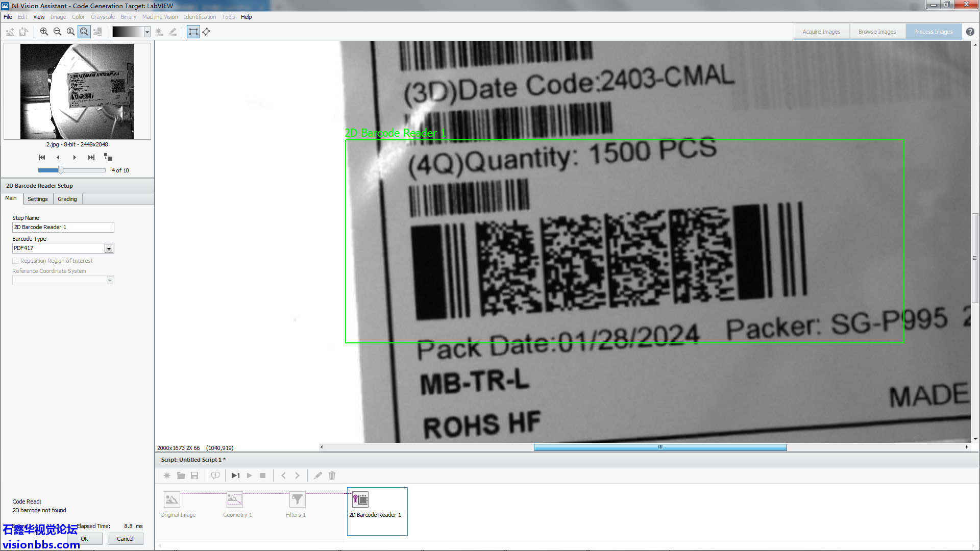Click the horizontal image scrollbar thumb
This screenshot has width=980, height=551.
[660, 447]
